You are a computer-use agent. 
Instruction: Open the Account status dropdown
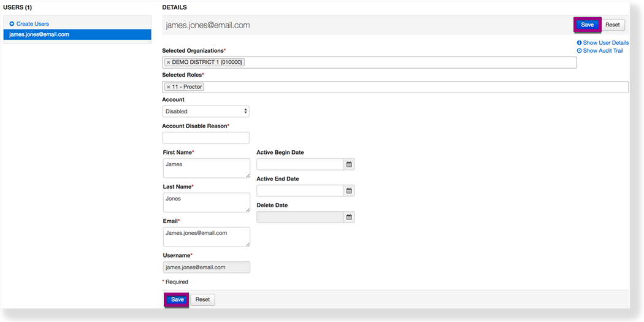pos(205,112)
